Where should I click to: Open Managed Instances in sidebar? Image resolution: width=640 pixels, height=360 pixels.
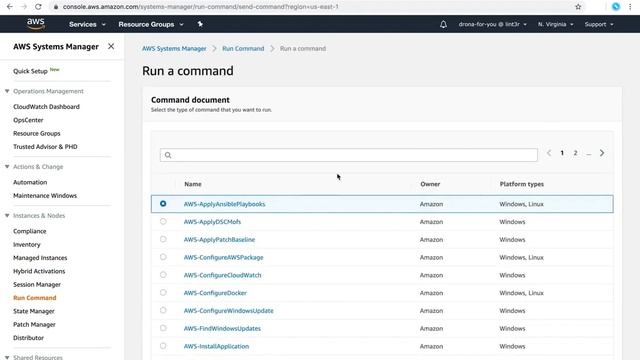(x=40, y=258)
